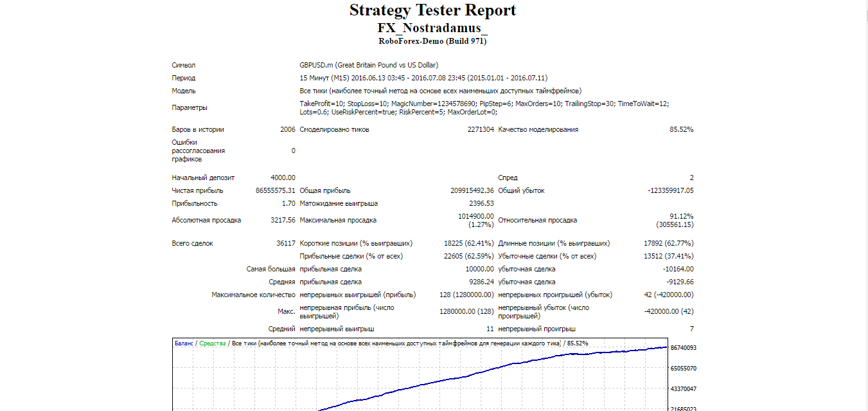Click consecutive wins value 128 (1280000.00)

pyautogui.click(x=466, y=295)
